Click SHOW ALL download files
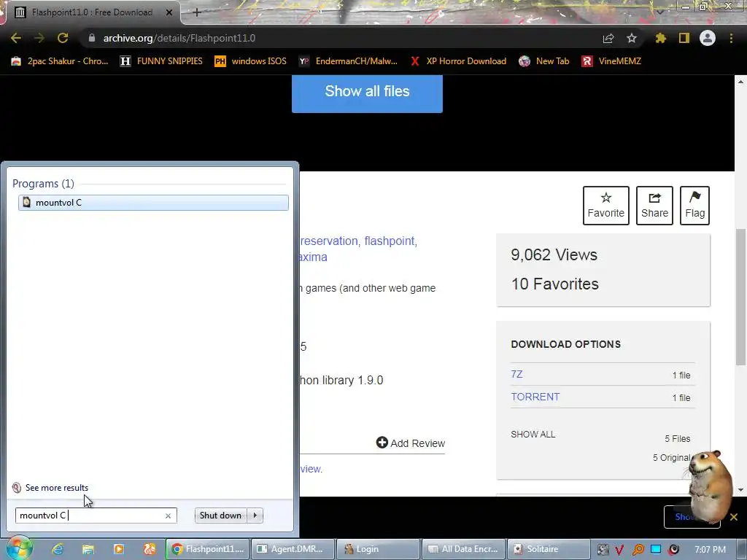The image size is (747, 560). (x=533, y=435)
